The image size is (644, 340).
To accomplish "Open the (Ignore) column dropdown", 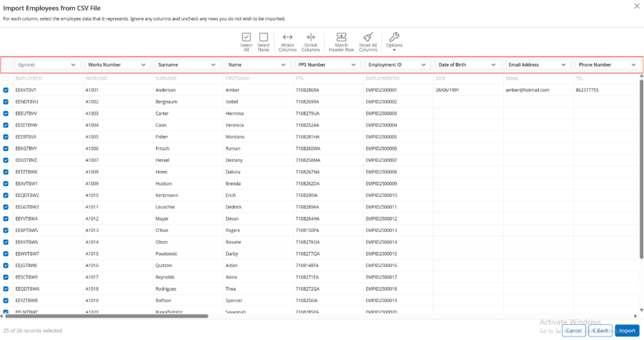I will [x=48, y=64].
